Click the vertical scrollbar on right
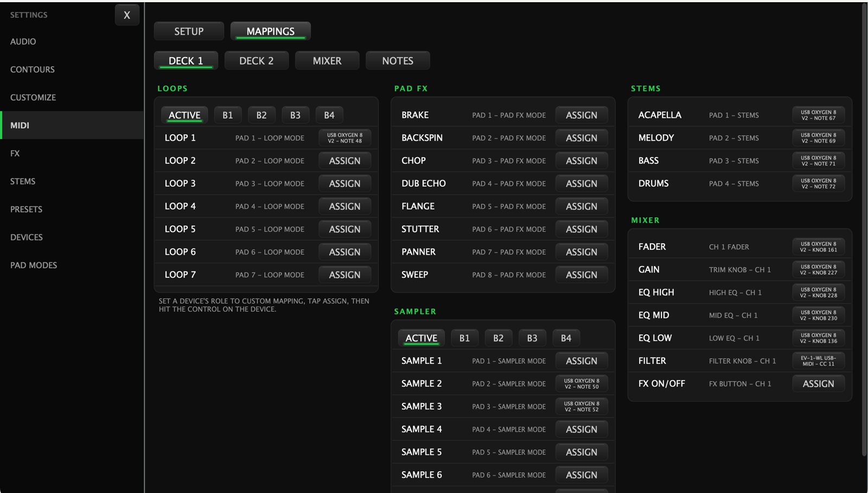The width and height of the screenshot is (868, 493). [864, 229]
